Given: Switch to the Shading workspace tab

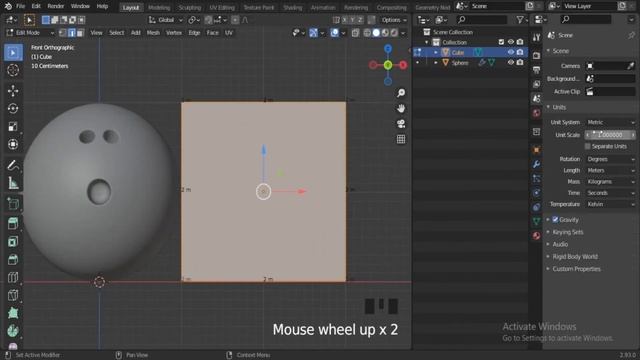Looking at the screenshot, I should point(293,7).
